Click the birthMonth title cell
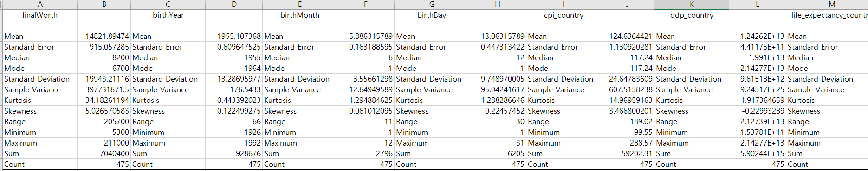The width and height of the screenshot is (868, 171). click(x=300, y=15)
